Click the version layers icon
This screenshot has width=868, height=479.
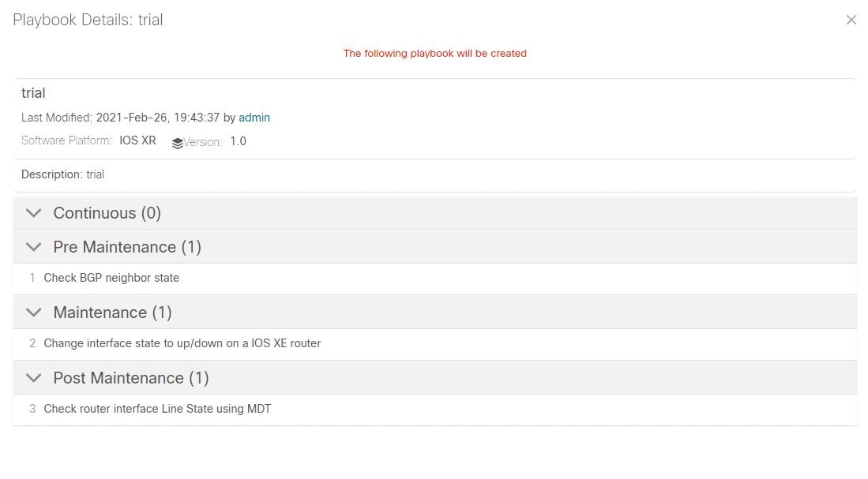tap(177, 143)
